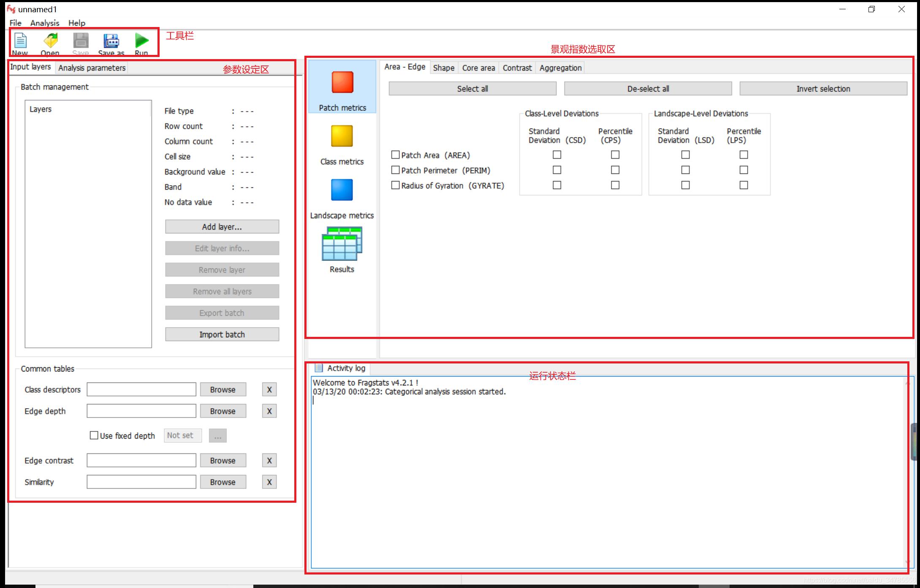Open the Results table icon

point(342,244)
